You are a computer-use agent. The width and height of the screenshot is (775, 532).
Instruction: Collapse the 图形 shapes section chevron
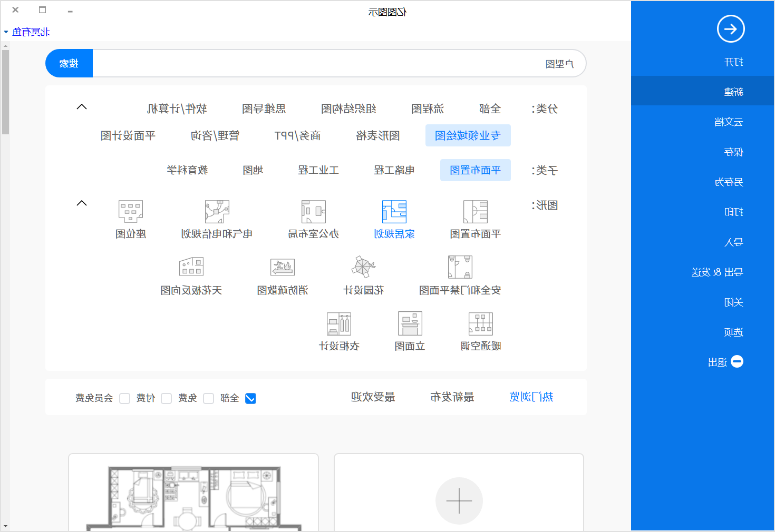tap(82, 203)
